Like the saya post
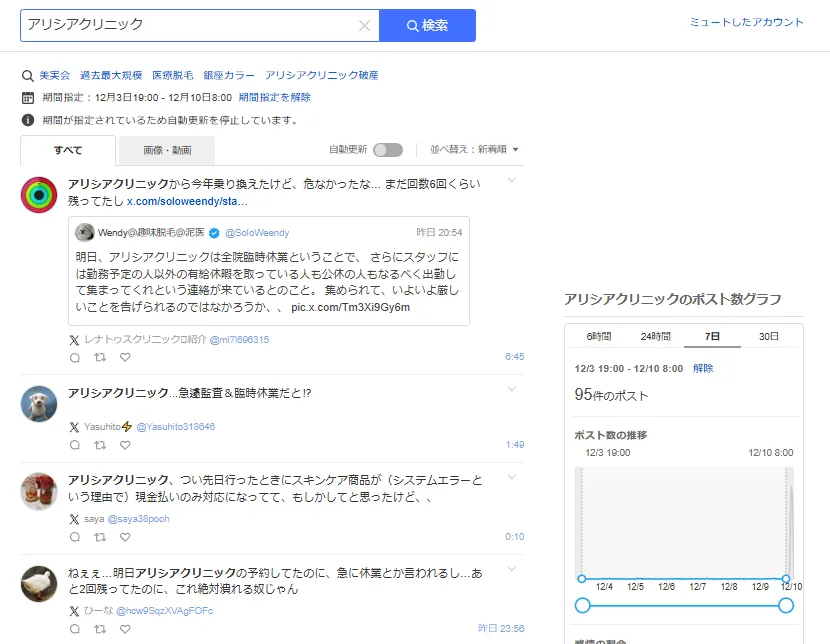Image resolution: width=830 pixels, height=644 pixels. 125,537
